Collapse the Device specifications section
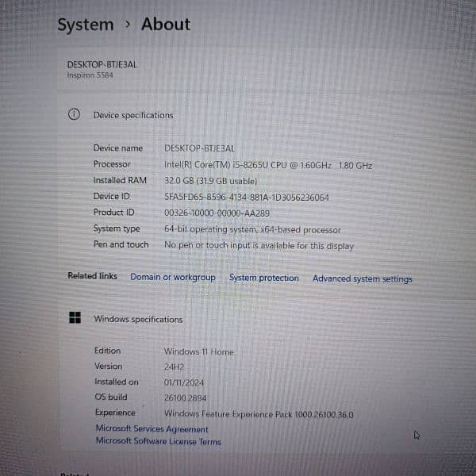 point(133,115)
